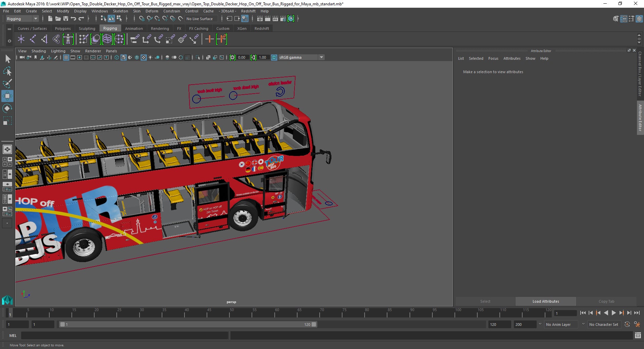This screenshot has height=349, width=644.
Task: Step back to the previous key
Action: coord(598,313)
